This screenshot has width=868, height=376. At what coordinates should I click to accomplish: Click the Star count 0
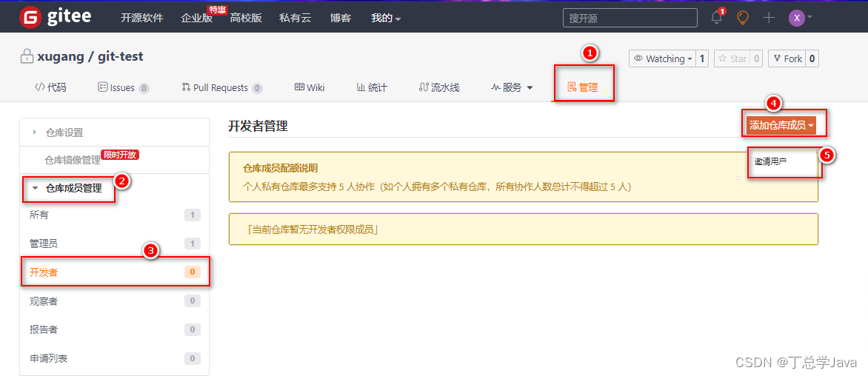(x=756, y=58)
